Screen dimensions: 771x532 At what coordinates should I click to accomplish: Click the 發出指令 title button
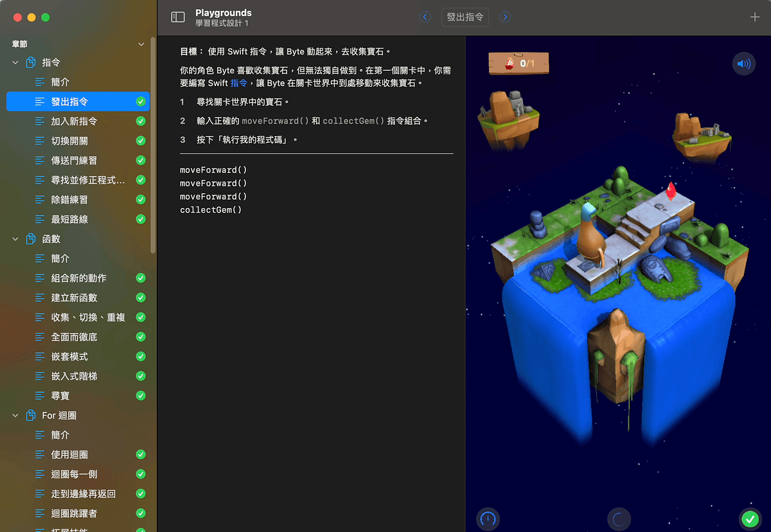coord(465,17)
